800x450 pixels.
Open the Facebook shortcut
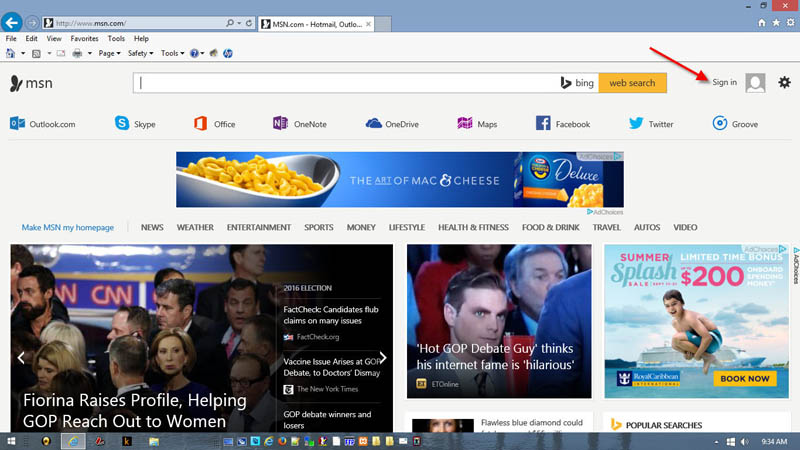563,124
